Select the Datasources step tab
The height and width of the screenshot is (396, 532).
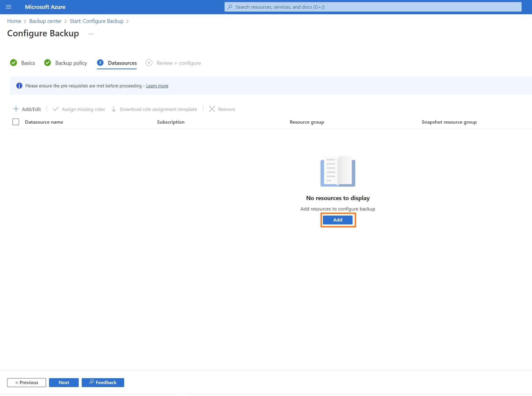click(122, 63)
